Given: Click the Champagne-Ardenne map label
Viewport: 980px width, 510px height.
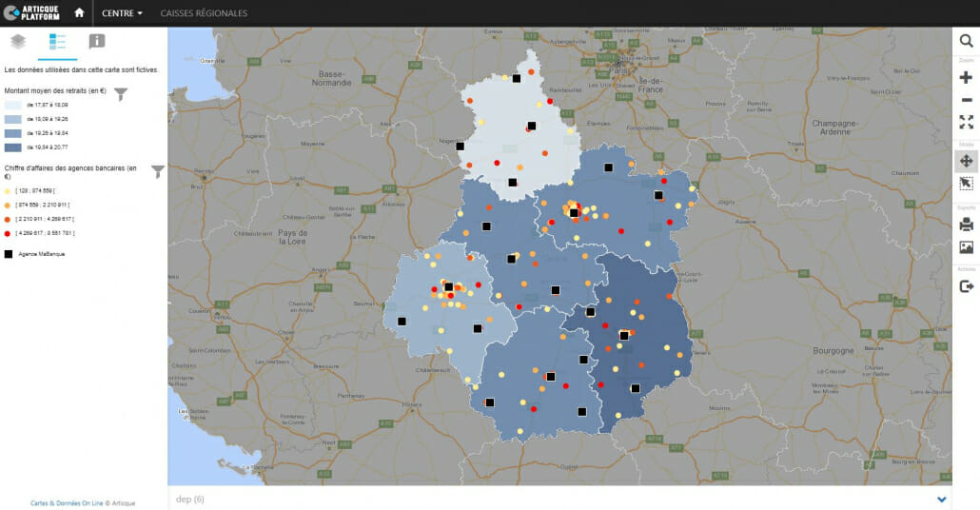Looking at the screenshot, I should (x=835, y=127).
